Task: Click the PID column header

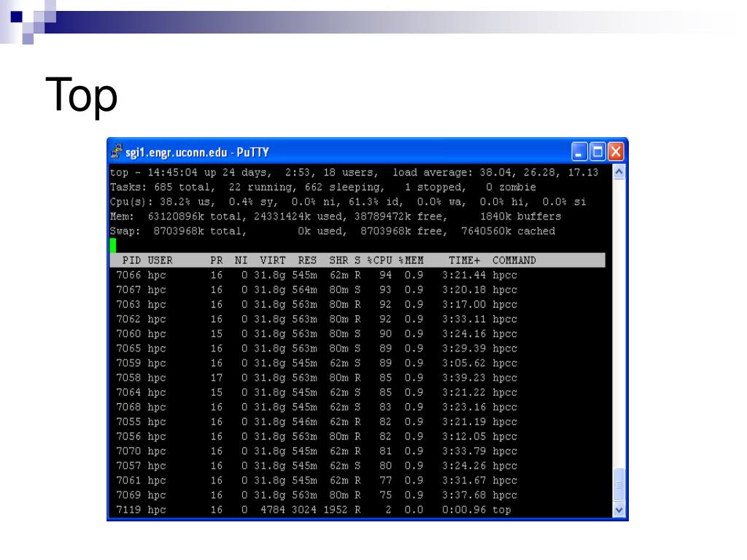Action: click(131, 260)
